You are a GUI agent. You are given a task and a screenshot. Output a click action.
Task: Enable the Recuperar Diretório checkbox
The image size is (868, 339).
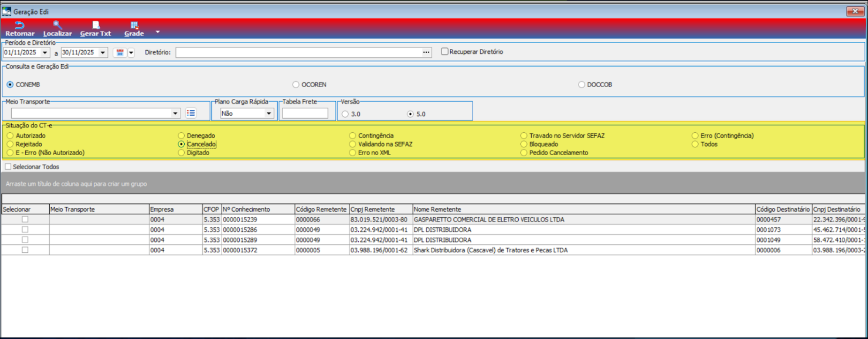445,52
